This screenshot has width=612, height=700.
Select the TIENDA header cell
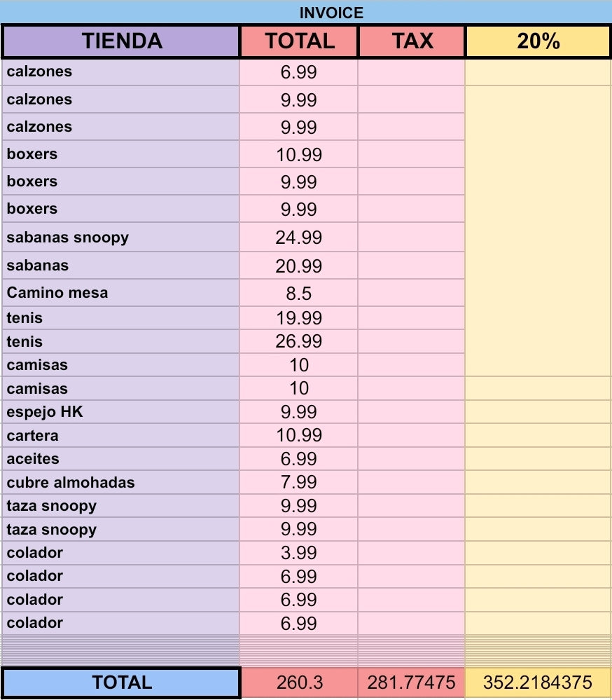pyautogui.click(x=120, y=41)
